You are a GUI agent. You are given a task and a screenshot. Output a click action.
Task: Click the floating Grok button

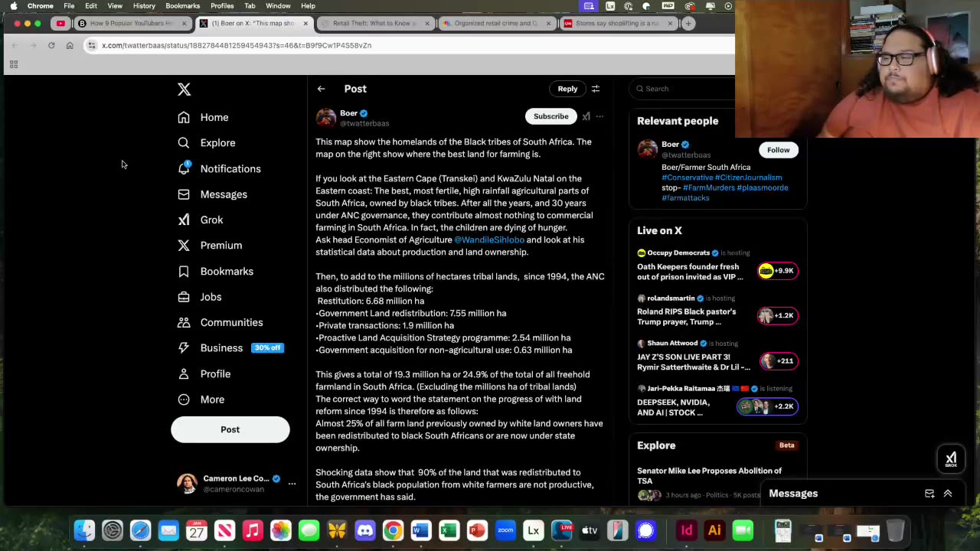pyautogui.click(x=951, y=459)
